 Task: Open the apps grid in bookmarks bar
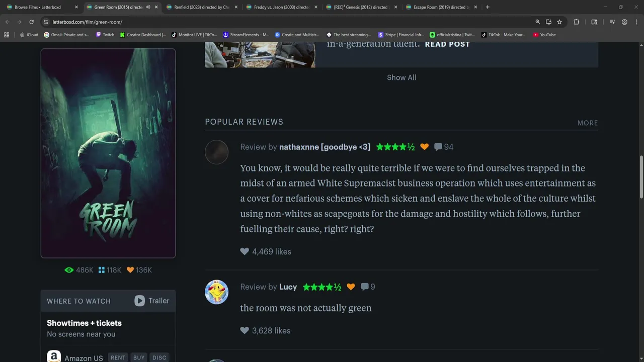point(7,35)
